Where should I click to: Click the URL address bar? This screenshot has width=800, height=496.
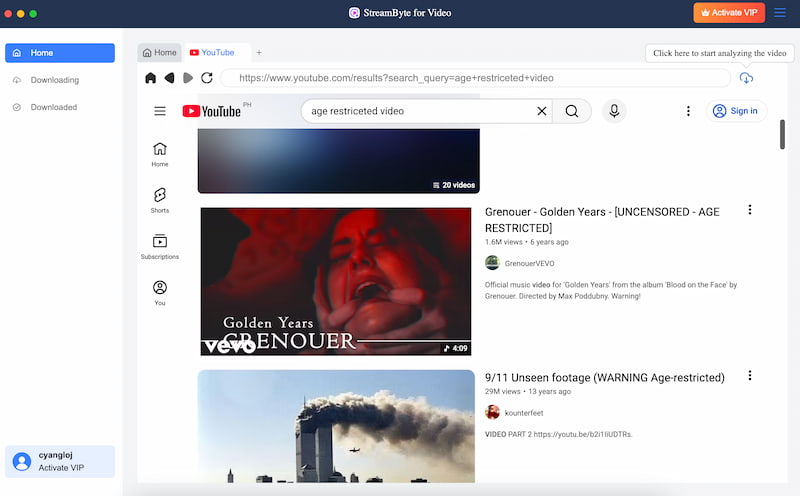476,78
